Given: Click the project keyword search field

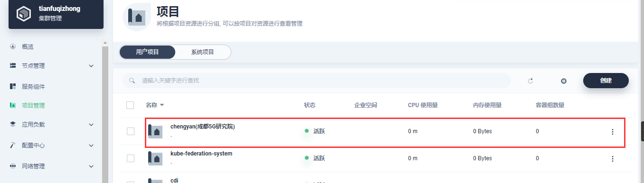Looking at the screenshot, I should click(317, 81).
